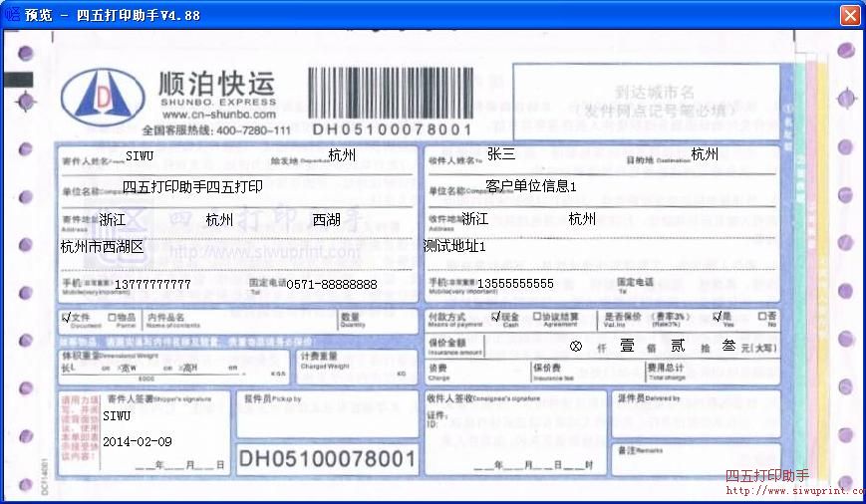Image resolution: width=866 pixels, height=504 pixels.
Task: Click the 收件人签收 consignee signature box
Action: [515, 431]
